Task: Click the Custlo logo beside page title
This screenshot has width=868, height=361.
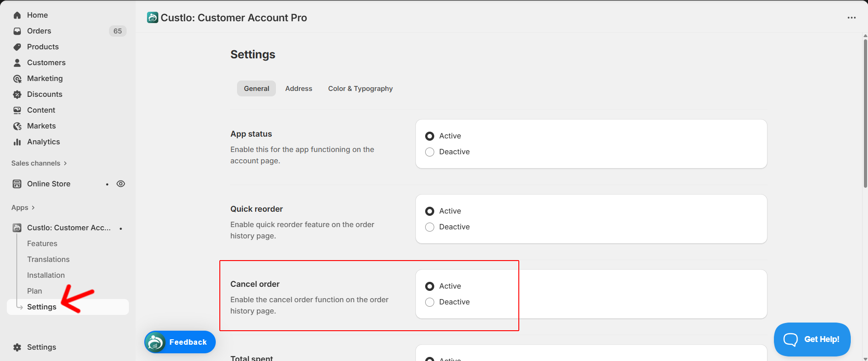Action: click(x=152, y=18)
